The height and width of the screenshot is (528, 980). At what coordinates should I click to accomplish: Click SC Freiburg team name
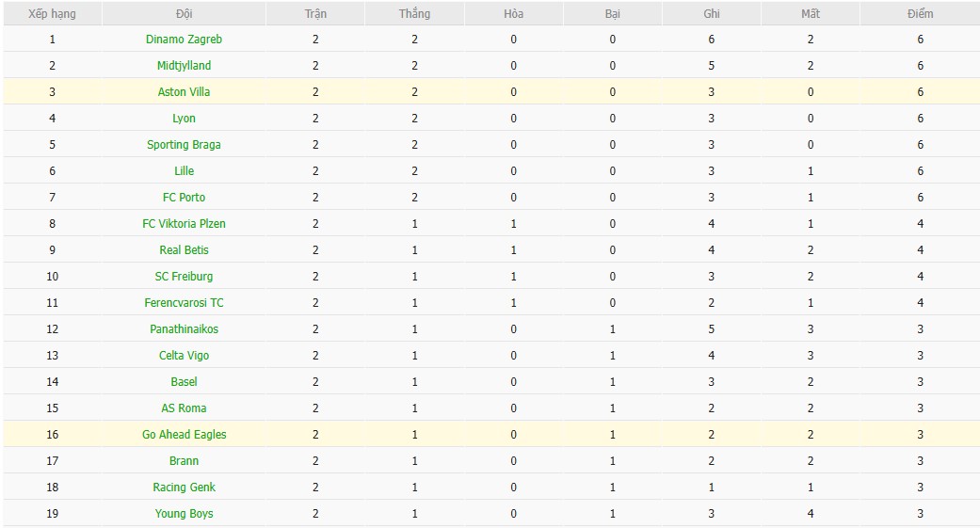pyautogui.click(x=184, y=277)
